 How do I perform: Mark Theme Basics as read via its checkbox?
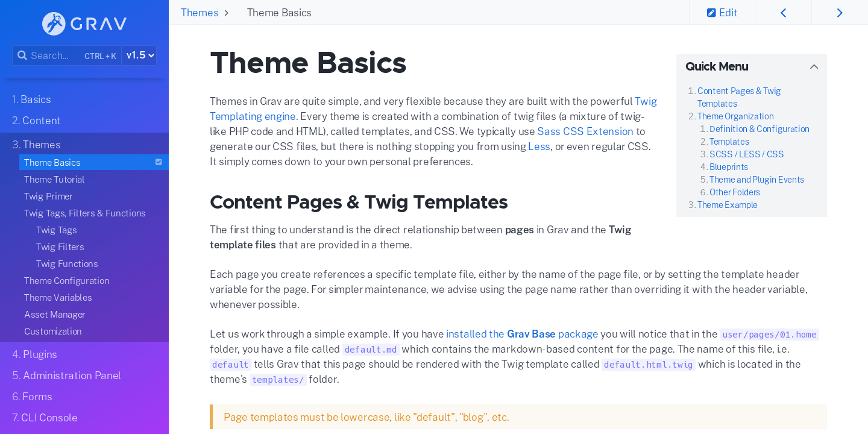tap(158, 162)
